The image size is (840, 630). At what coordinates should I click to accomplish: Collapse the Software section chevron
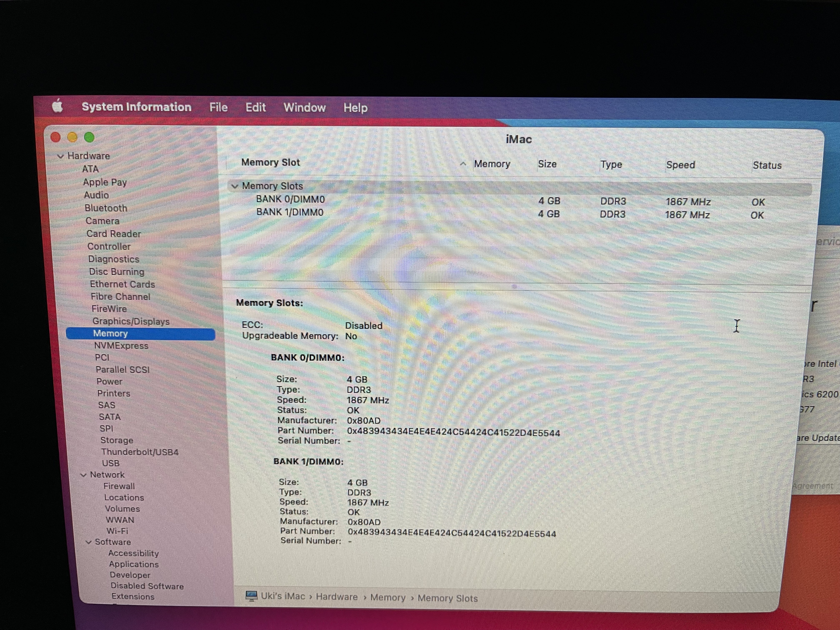[89, 542]
